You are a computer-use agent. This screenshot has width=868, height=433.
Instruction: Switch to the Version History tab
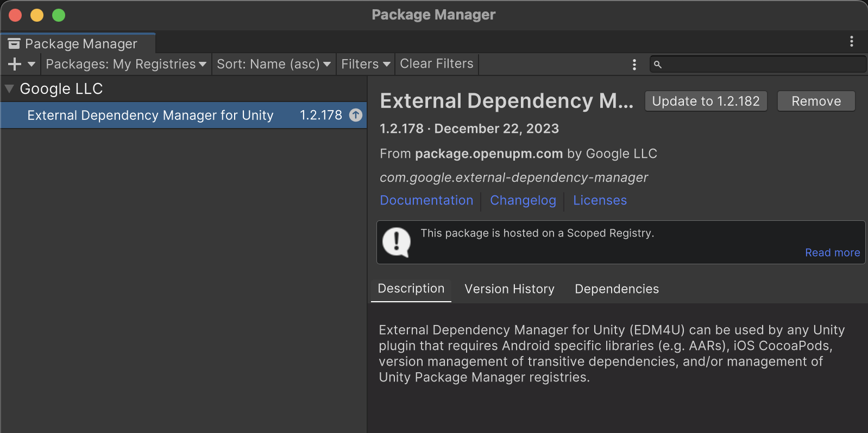pyautogui.click(x=510, y=289)
